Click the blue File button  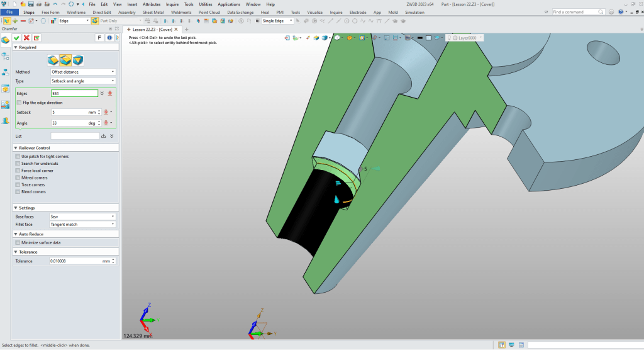click(x=9, y=12)
